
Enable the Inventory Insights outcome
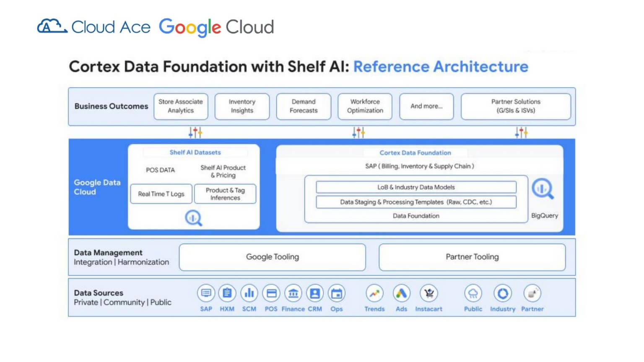tap(242, 106)
